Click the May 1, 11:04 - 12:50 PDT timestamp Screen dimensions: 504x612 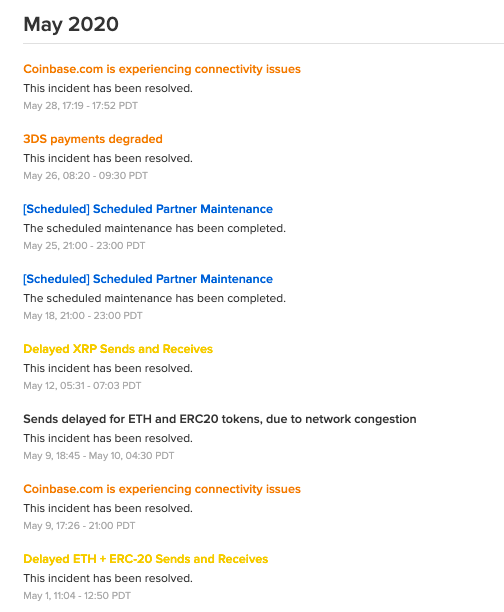(77, 596)
